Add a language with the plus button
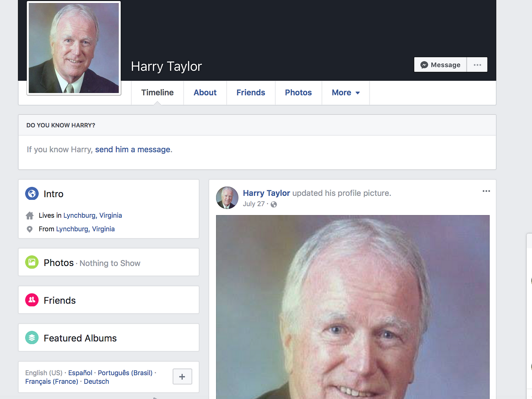Viewport: 532px width, 399px height. tap(182, 376)
